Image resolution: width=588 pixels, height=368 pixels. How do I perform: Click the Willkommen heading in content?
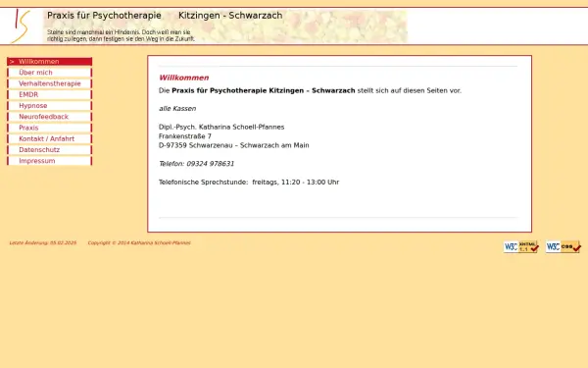click(184, 78)
